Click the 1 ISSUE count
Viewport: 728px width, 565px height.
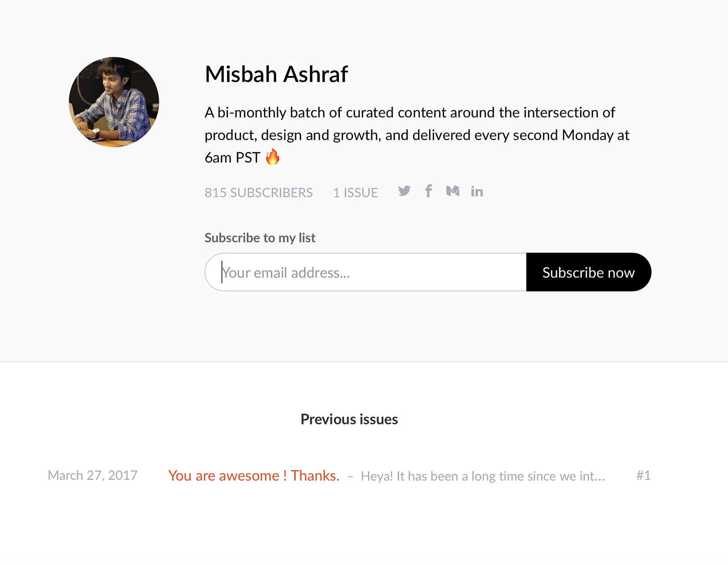point(355,192)
